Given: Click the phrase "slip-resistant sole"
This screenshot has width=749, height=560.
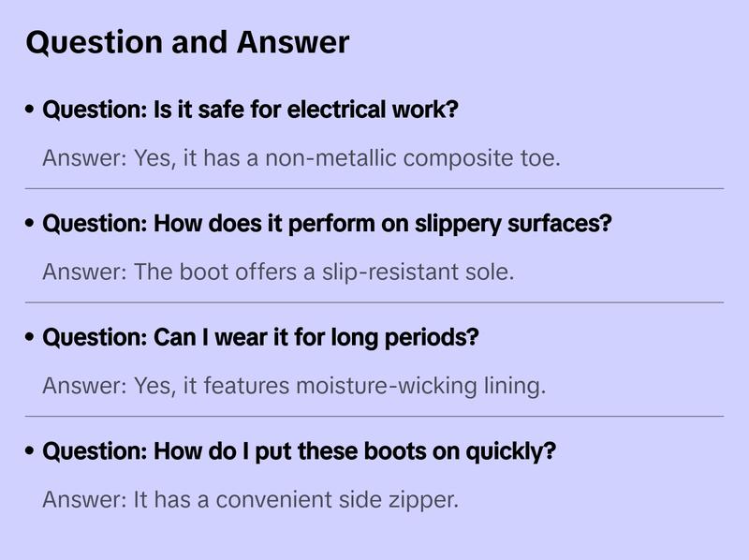Looking at the screenshot, I should [x=430, y=273].
